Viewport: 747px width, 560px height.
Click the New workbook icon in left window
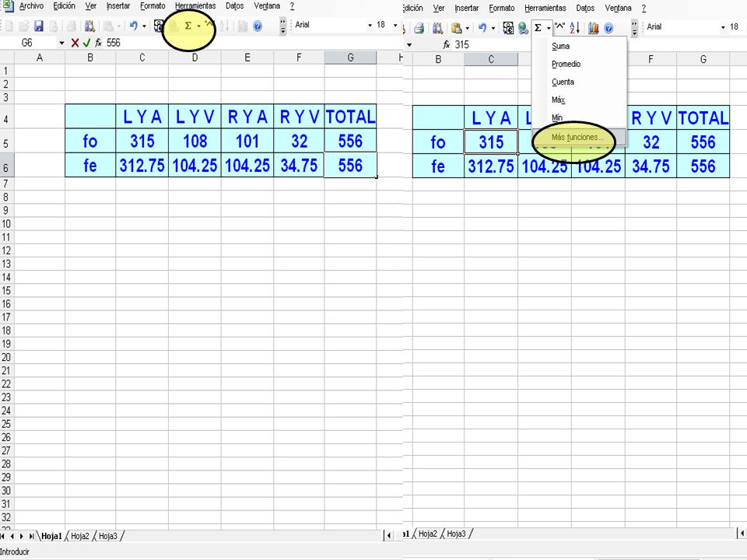click(x=9, y=26)
